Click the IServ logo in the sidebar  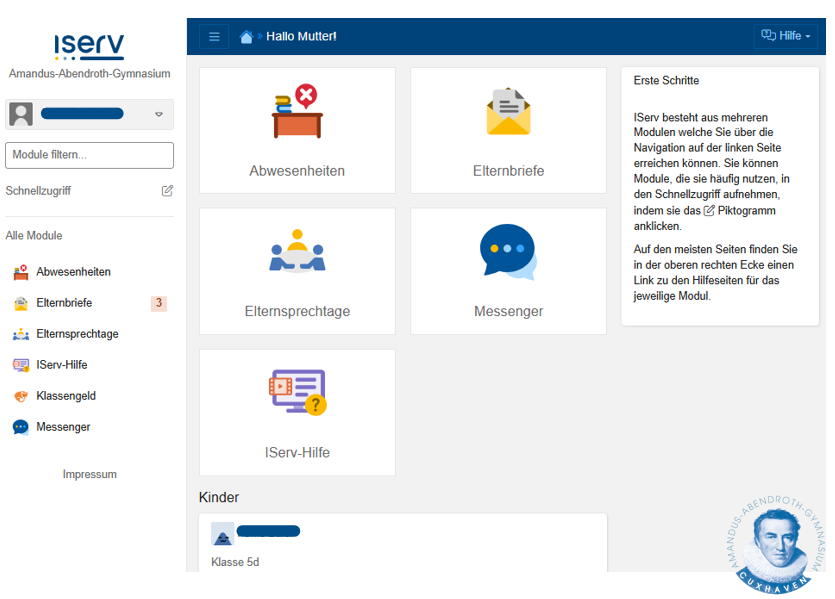89,47
